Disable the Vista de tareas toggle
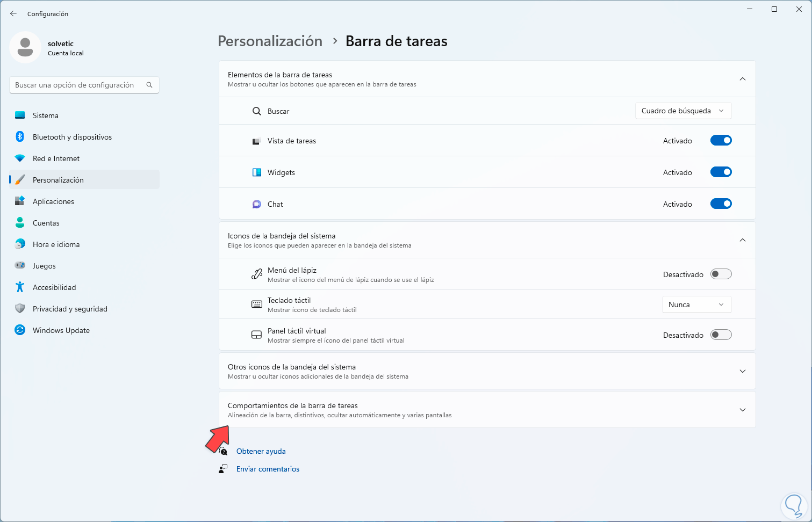The width and height of the screenshot is (812, 522). (721, 141)
